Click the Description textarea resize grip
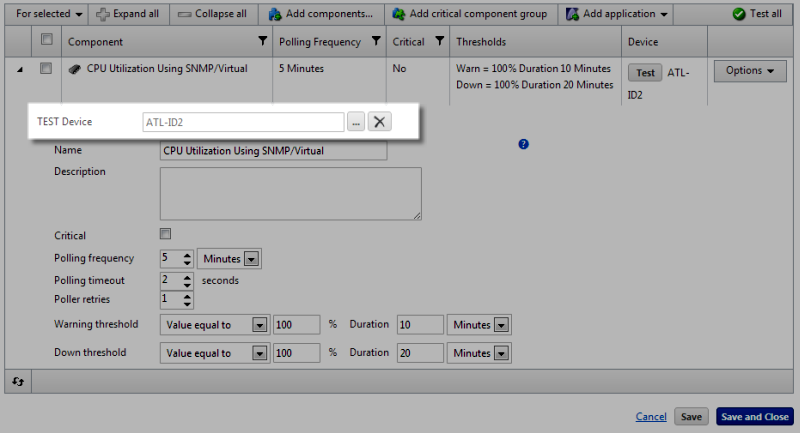The width and height of the screenshot is (800, 433). click(417, 216)
